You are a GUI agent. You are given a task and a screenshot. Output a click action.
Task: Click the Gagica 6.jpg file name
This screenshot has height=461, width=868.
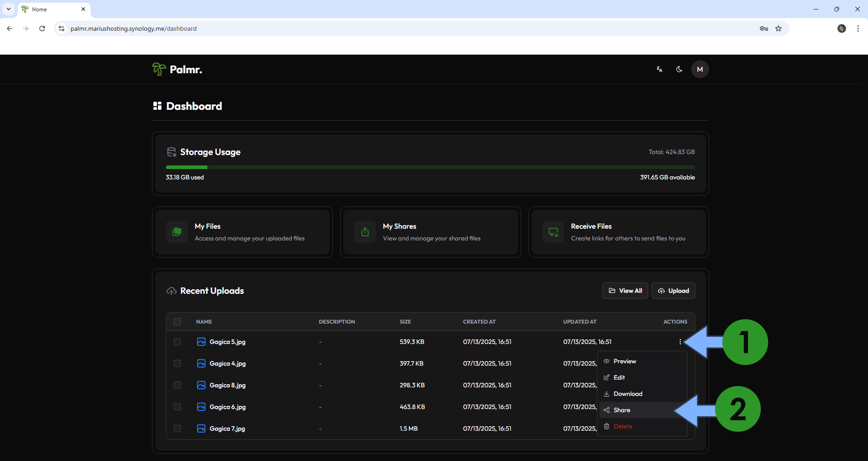click(x=228, y=407)
